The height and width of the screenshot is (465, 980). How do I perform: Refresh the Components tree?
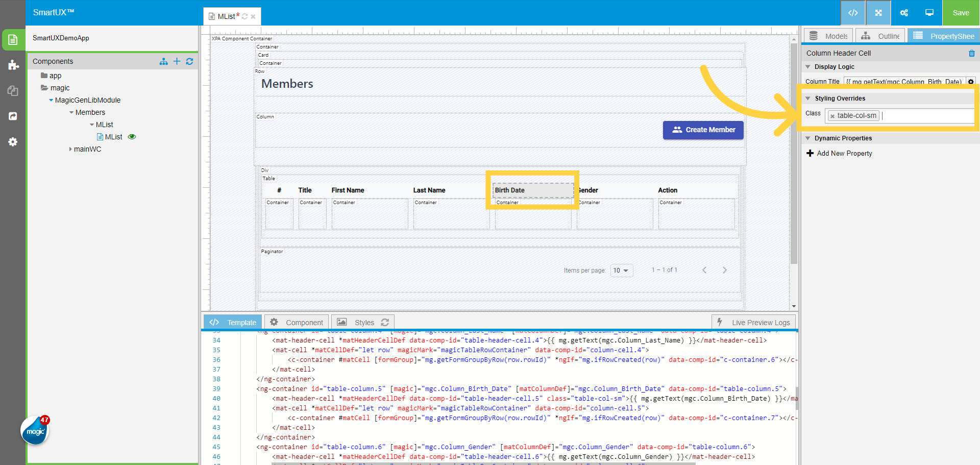point(189,61)
